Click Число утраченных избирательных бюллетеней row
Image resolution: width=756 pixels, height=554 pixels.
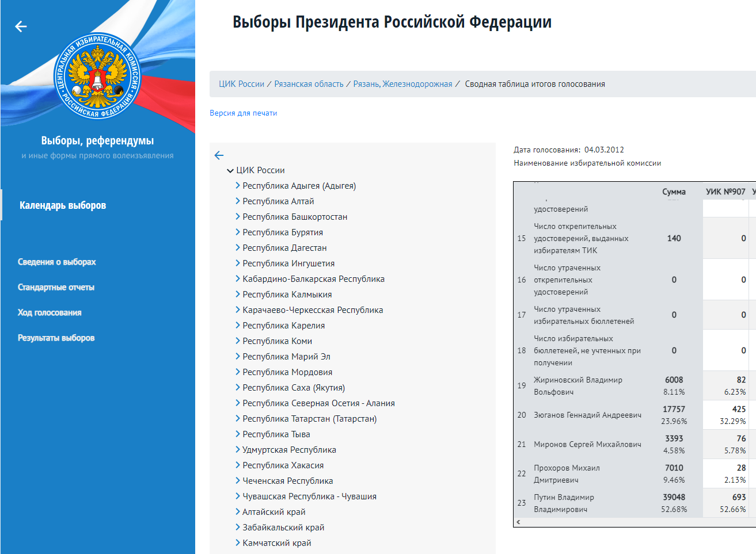pos(584,315)
